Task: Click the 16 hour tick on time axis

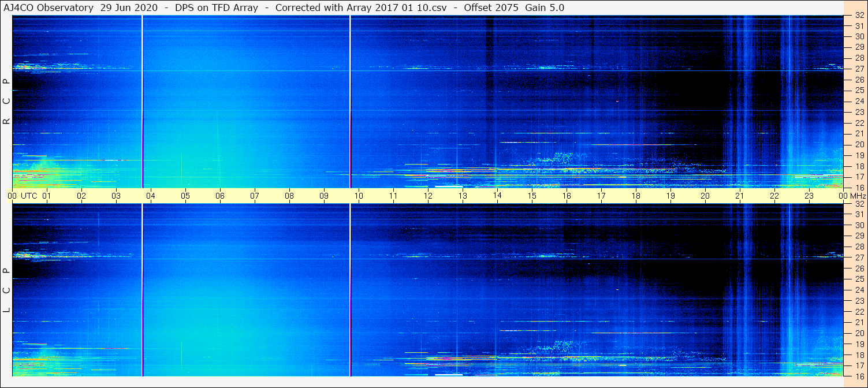Action: click(x=567, y=196)
